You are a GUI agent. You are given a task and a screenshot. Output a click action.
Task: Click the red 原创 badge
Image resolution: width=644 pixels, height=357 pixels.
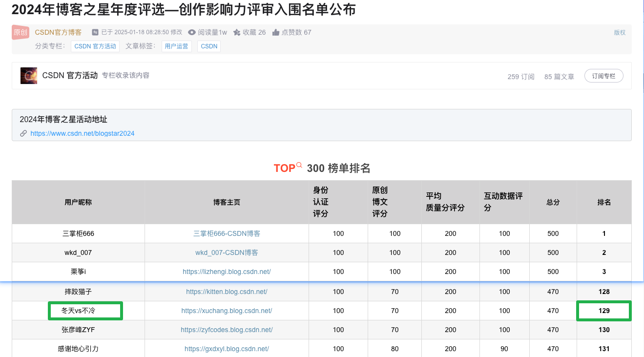click(21, 32)
